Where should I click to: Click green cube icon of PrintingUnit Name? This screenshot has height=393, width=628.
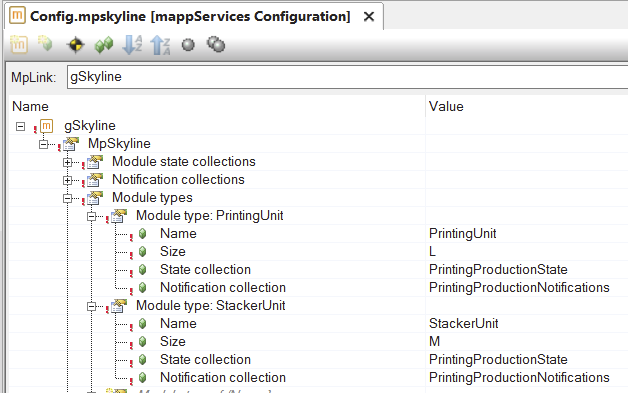click(x=143, y=234)
